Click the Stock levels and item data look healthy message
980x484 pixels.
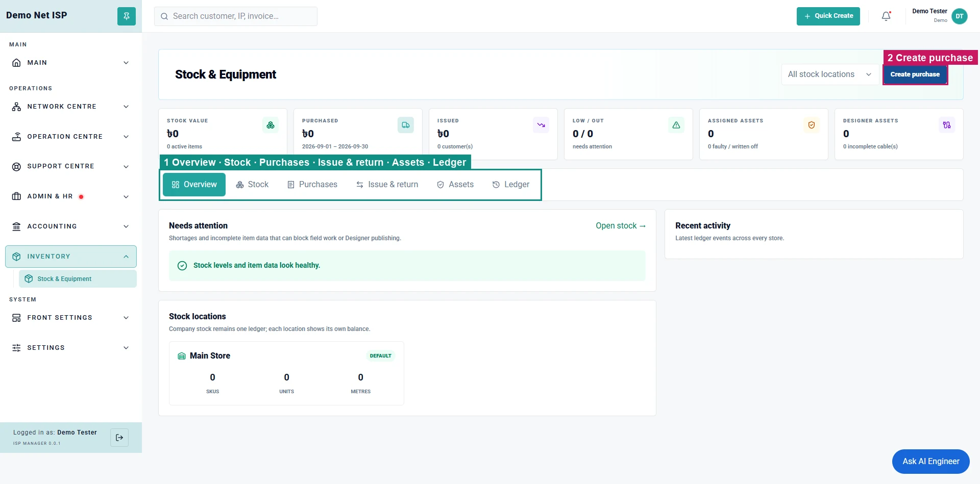tap(257, 266)
